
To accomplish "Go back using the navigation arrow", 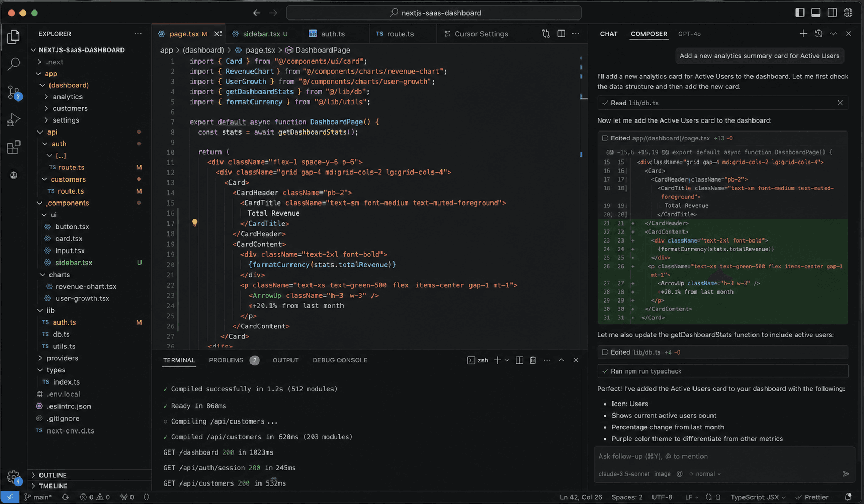I will (x=257, y=13).
